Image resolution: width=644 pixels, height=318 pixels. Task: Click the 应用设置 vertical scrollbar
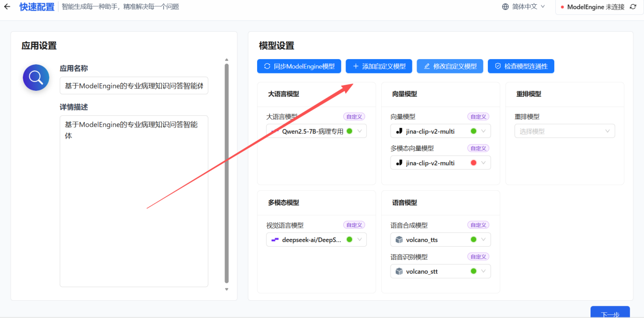point(227,173)
